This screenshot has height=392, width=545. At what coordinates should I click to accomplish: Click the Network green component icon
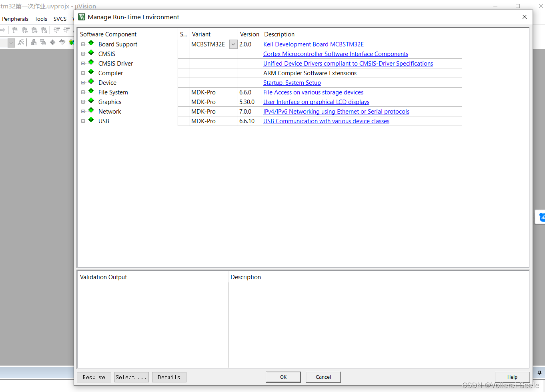point(91,110)
